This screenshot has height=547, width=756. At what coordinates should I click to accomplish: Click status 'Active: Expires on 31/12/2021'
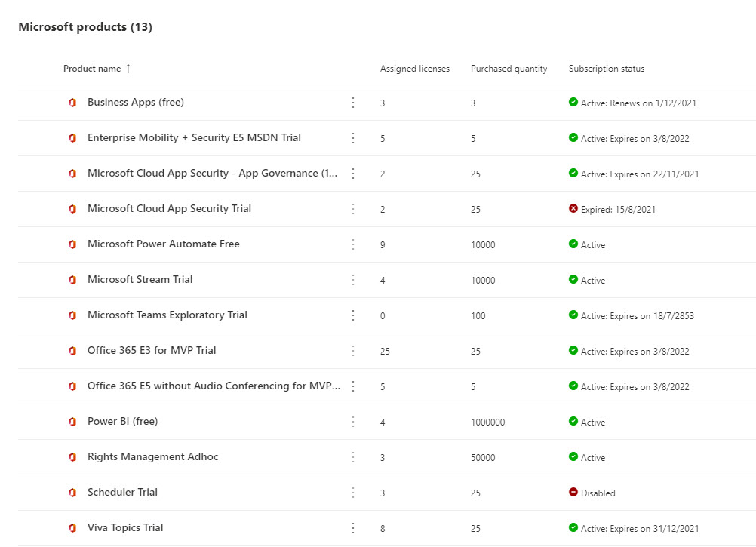(x=640, y=529)
